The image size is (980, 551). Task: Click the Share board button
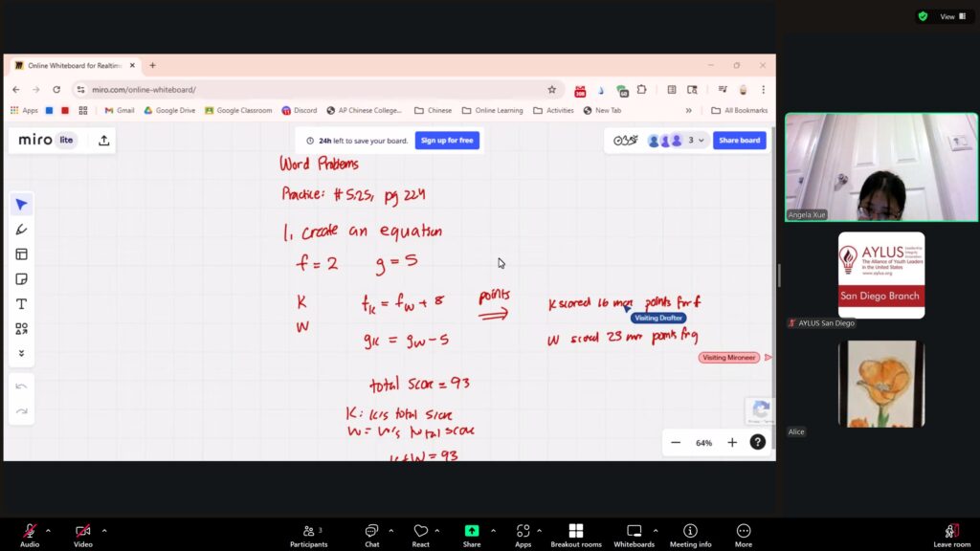(739, 141)
